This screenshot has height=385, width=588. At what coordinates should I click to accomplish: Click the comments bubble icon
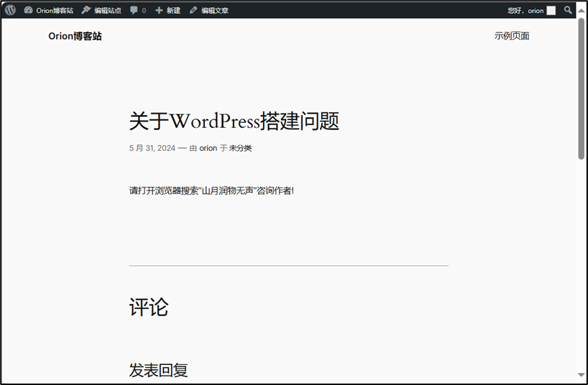pos(134,10)
